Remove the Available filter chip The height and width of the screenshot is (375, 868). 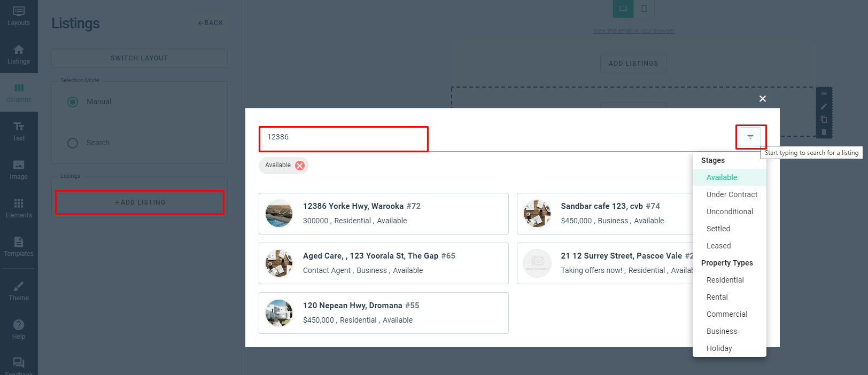coord(300,166)
